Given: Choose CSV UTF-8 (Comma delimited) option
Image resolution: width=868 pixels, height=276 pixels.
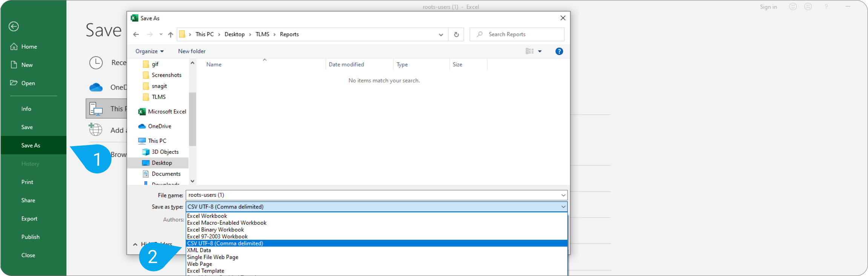Looking at the screenshot, I should (x=225, y=244).
